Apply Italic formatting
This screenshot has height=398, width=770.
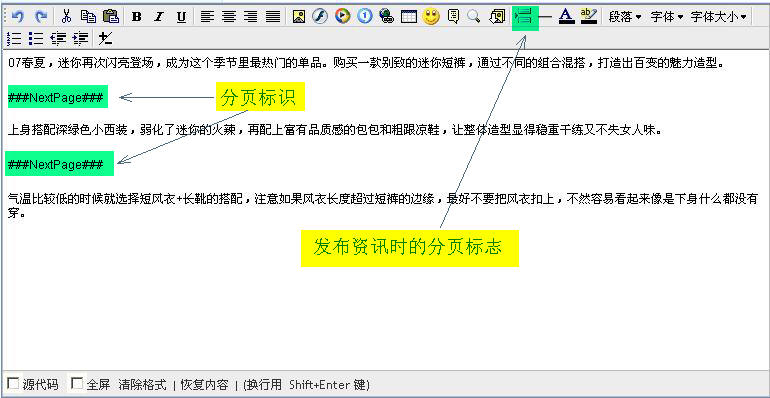point(159,17)
